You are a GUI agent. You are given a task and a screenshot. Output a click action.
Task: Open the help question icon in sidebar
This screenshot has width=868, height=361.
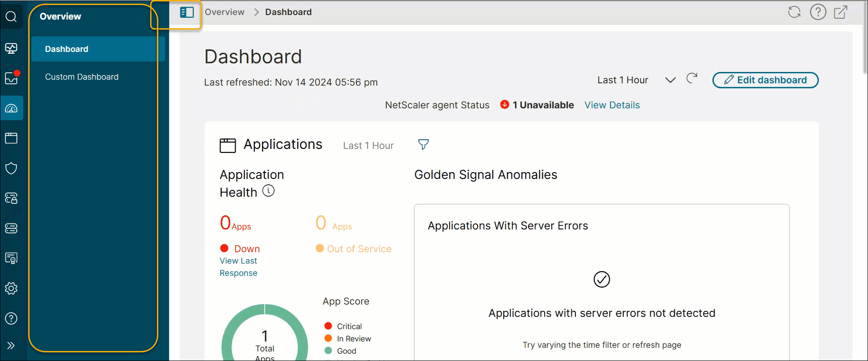click(x=11, y=318)
